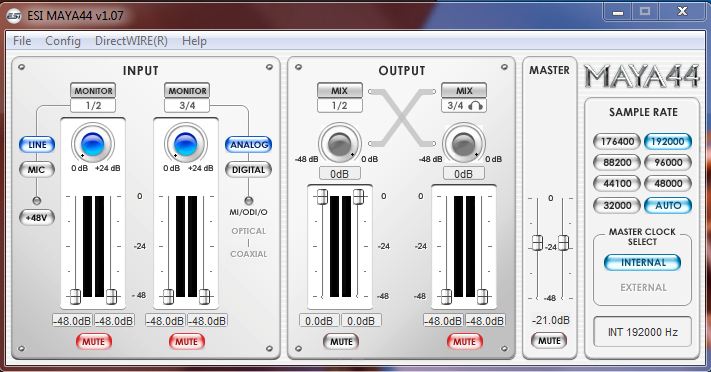
Task: Mute input channels 3/4
Action: click(x=187, y=342)
